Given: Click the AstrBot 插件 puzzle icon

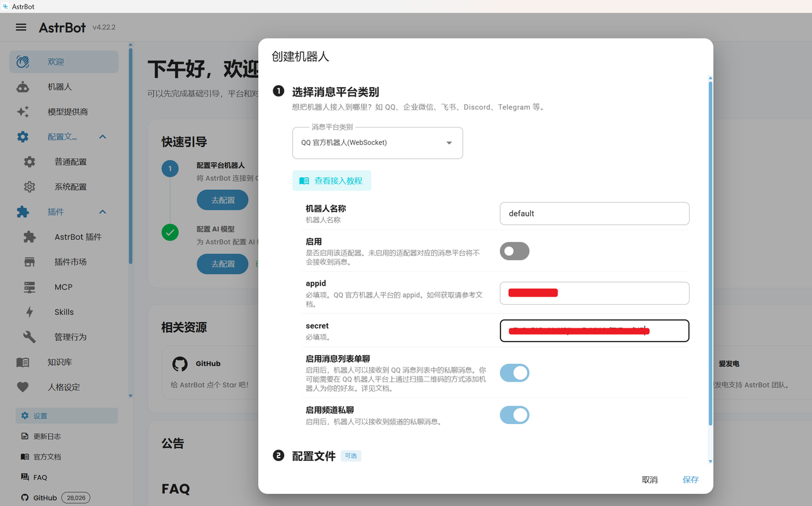Looking at the screenshot, I should tap(30, 237).
